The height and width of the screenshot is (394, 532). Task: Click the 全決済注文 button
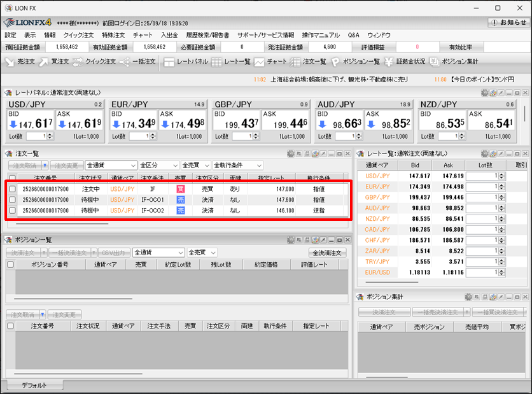point(326,253)
